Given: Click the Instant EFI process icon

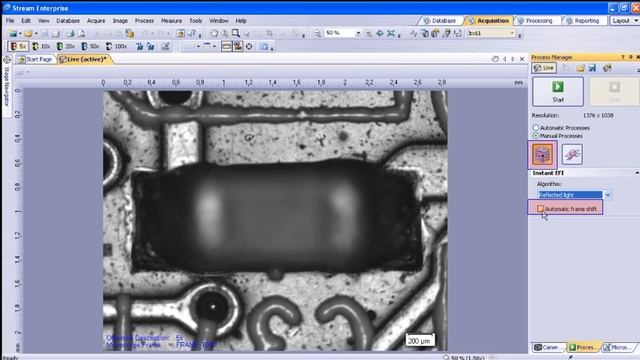Looking at the screenshot, I should tap(542, 154).
